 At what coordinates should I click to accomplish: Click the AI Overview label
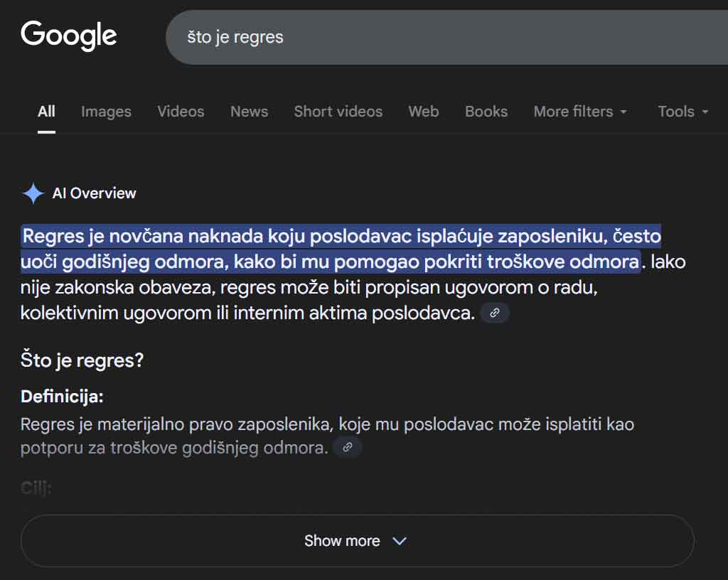pos(94,193)
